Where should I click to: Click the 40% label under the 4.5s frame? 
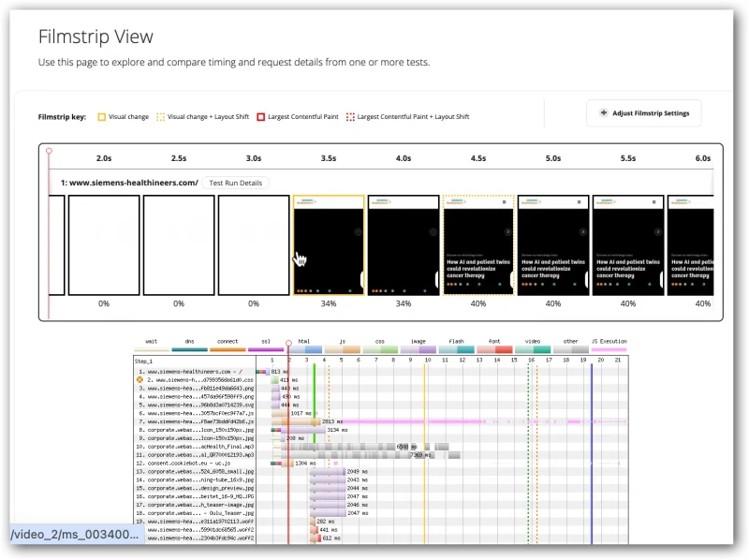pyautogui.click(x=478, y=303)
